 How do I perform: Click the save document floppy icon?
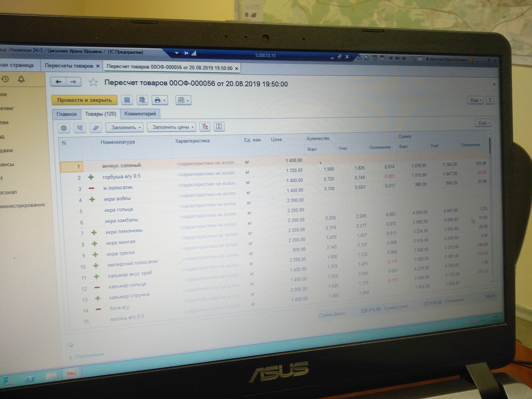pyautogui.click(x=127, y=100)
